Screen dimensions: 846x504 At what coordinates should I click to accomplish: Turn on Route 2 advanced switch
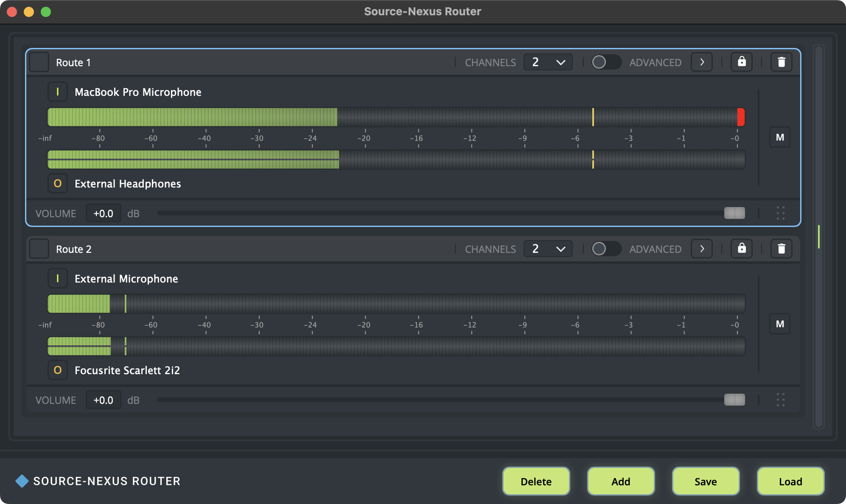[x=606, y=249]
